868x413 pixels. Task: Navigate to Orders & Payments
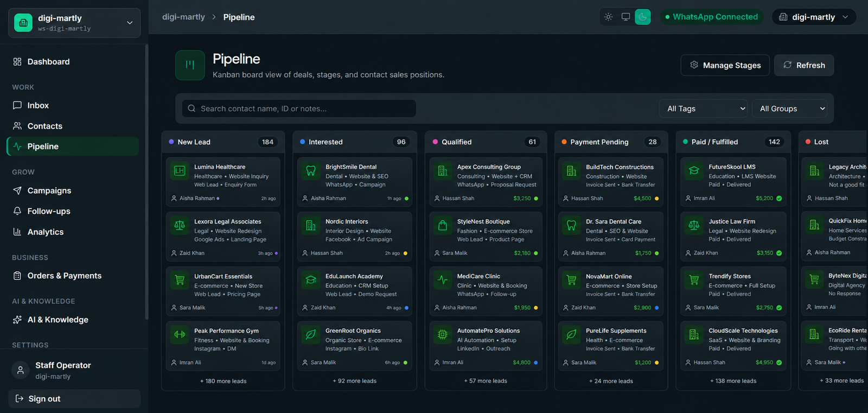pyautogui.click(x=73, y=276)
